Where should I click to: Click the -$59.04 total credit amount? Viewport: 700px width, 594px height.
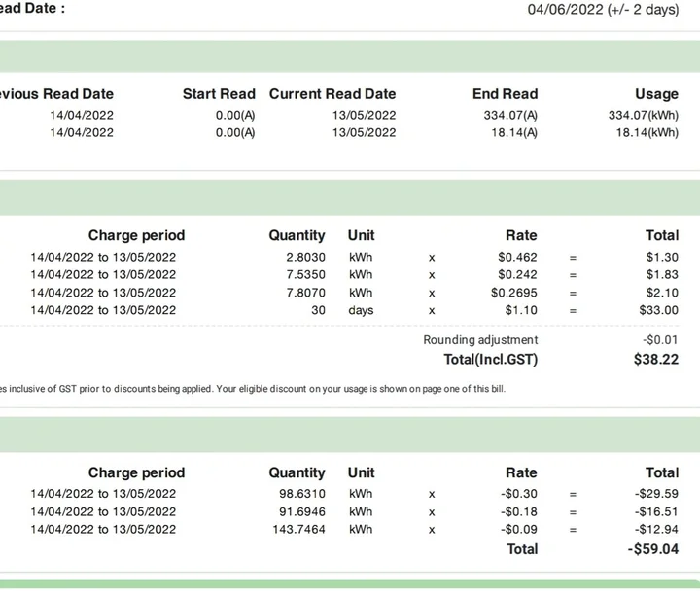tap(653, 549)
